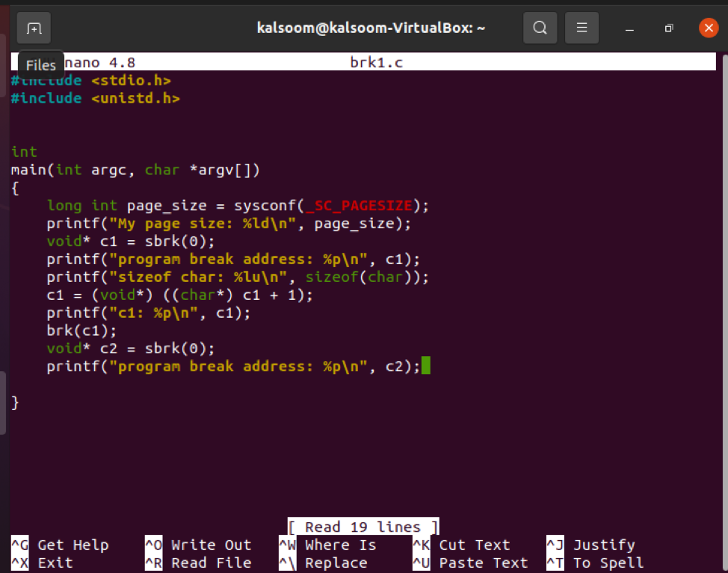Choose the Where Is shortcut
The image size is (728, 573).
pyautogui.click(x=340, y=545)
